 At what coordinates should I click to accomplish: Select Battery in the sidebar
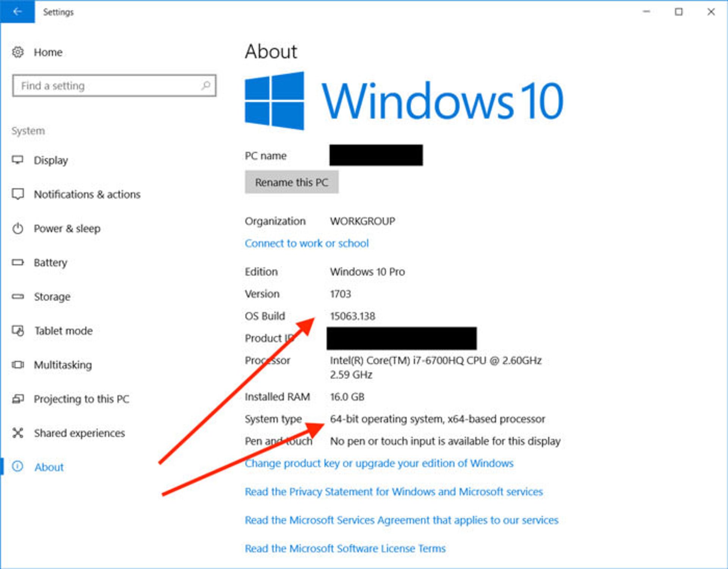[x=50, y=263]
